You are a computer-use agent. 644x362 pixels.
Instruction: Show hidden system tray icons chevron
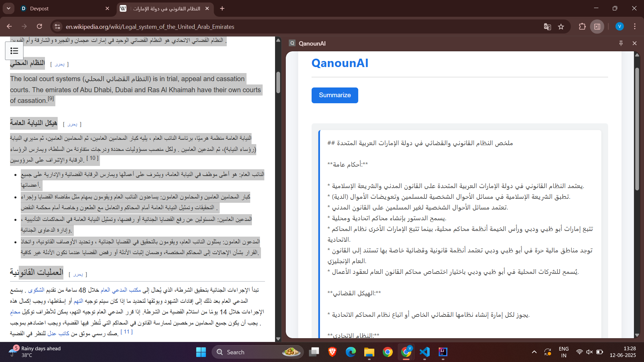pyautogui.click(x=534, y=352)
